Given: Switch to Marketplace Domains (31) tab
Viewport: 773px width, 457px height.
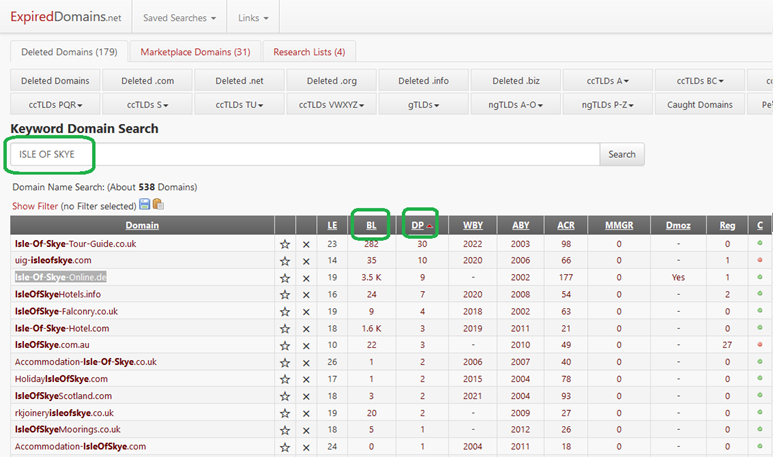Looking at the screenshot, I should 195,52.
